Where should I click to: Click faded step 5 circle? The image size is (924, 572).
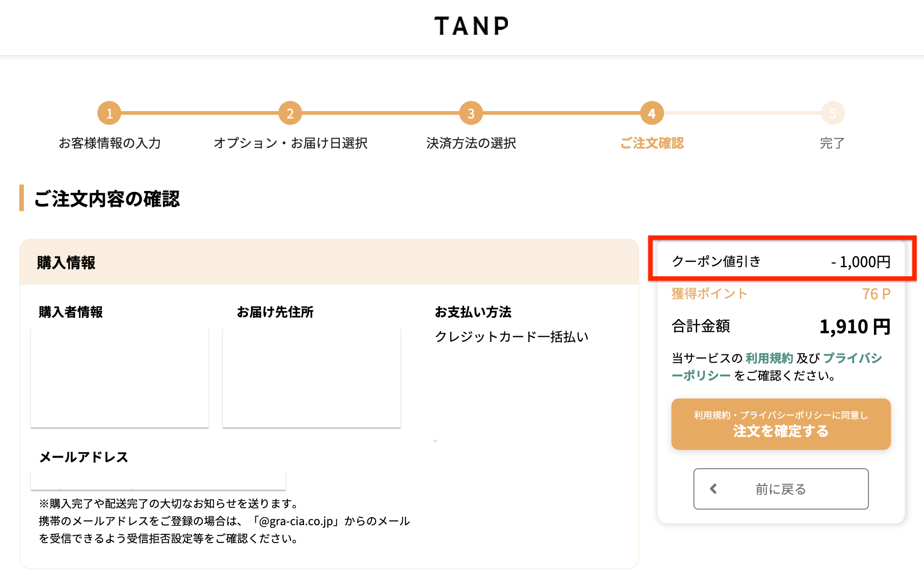(x=833, y=113)
